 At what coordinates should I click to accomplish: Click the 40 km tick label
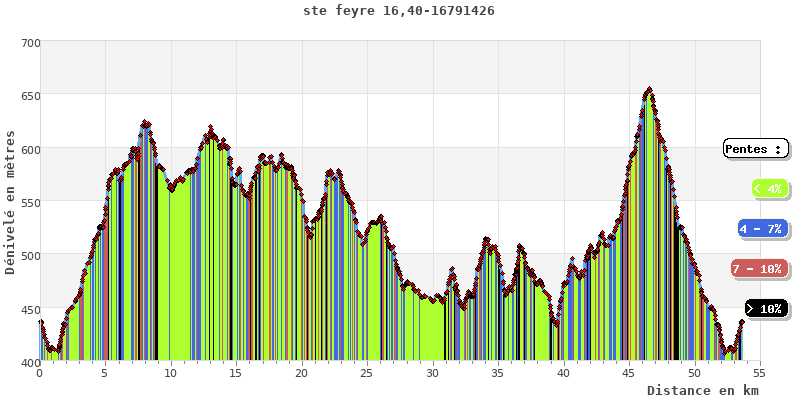564,372
